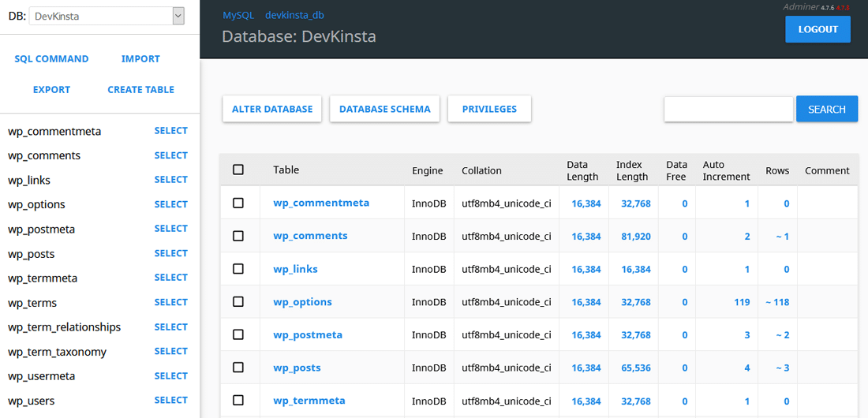Click the blue Search button
868x418 pixels.
point(826,110)
